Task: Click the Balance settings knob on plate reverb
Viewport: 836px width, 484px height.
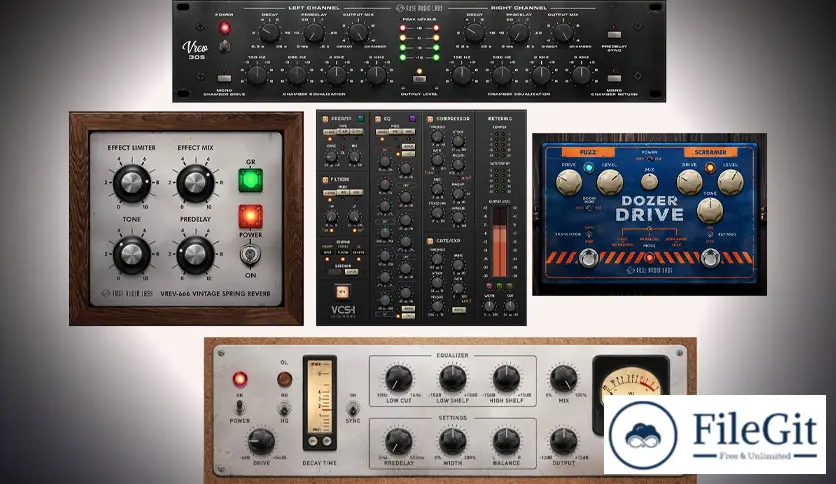Action: pos(507,441)
